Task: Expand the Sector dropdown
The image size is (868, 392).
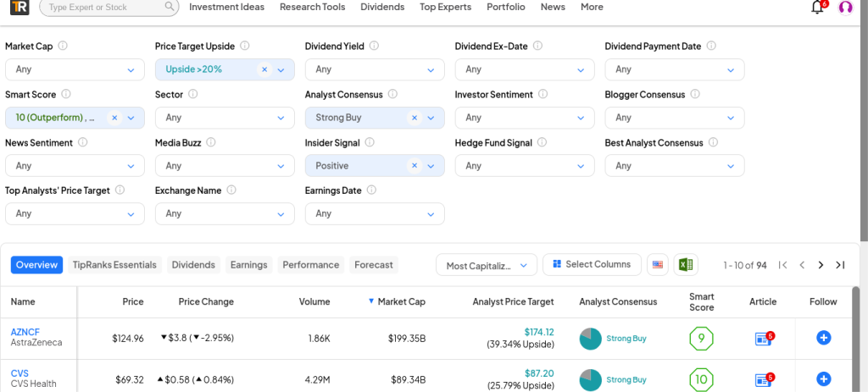Action: (225, 118)
